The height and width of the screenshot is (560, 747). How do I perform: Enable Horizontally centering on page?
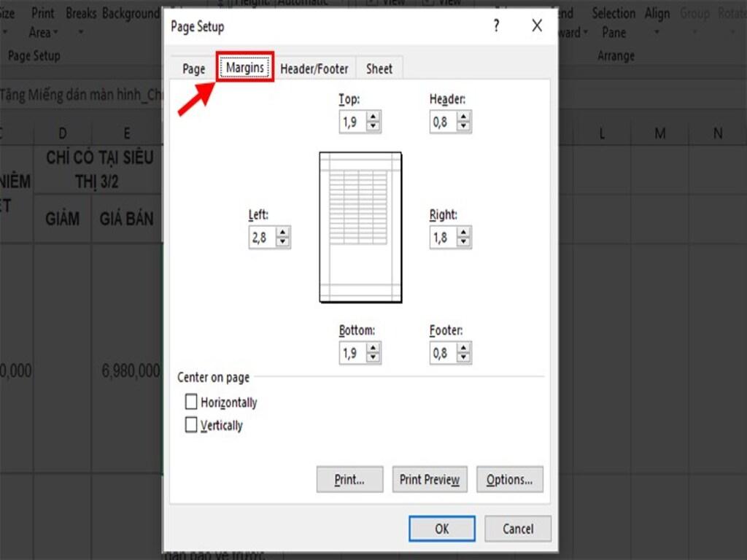coord(191,402)
